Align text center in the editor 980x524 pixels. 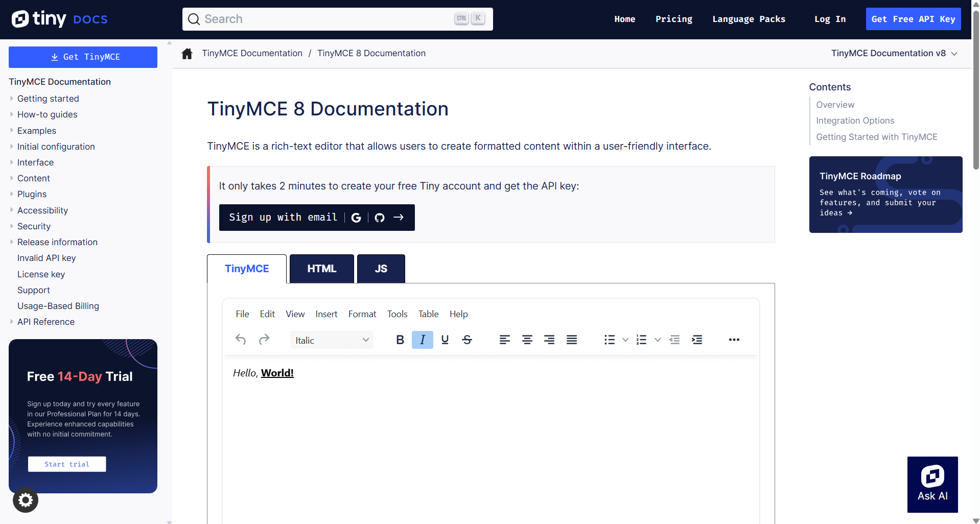[527, 340]
